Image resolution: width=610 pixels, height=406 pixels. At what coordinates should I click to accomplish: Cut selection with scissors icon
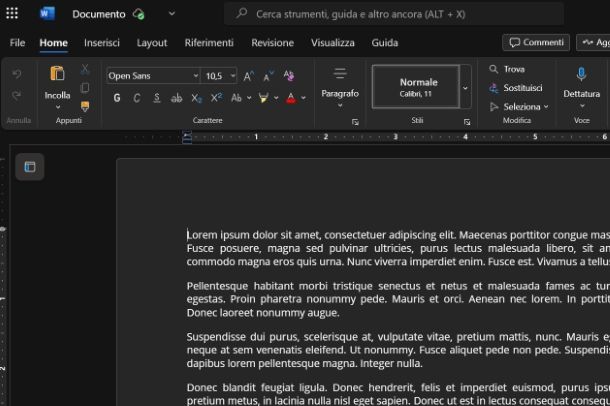pos(85,70)
